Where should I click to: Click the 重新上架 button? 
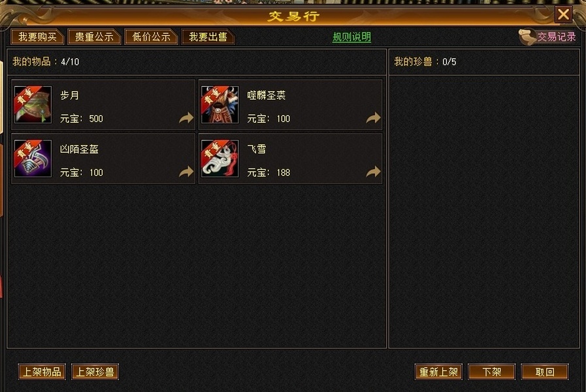click(x=439, y=372)
